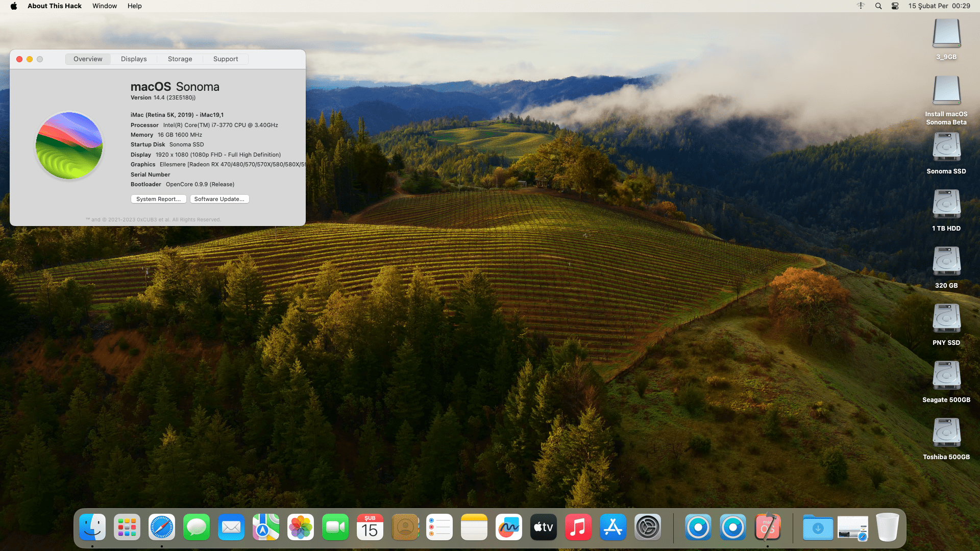980x551 pixels.
Task: Select the Storage tab
Action: coord(180,59)
